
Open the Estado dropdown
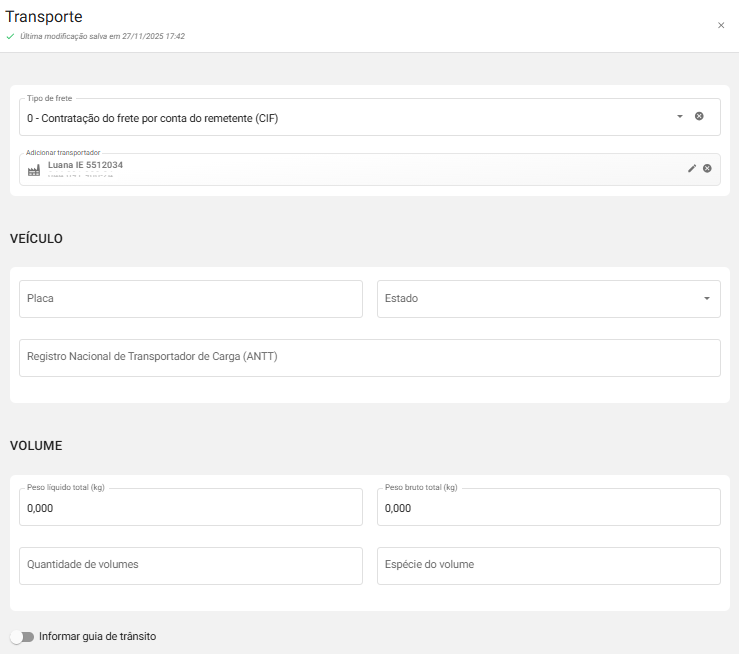548,299
